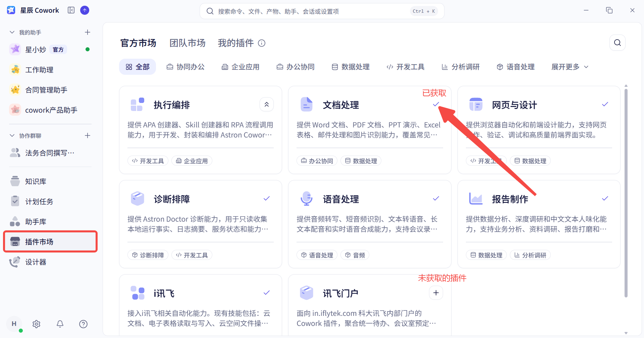The image size is (644, 338).
Task: Click user avatar H
Action: (14, 324)
